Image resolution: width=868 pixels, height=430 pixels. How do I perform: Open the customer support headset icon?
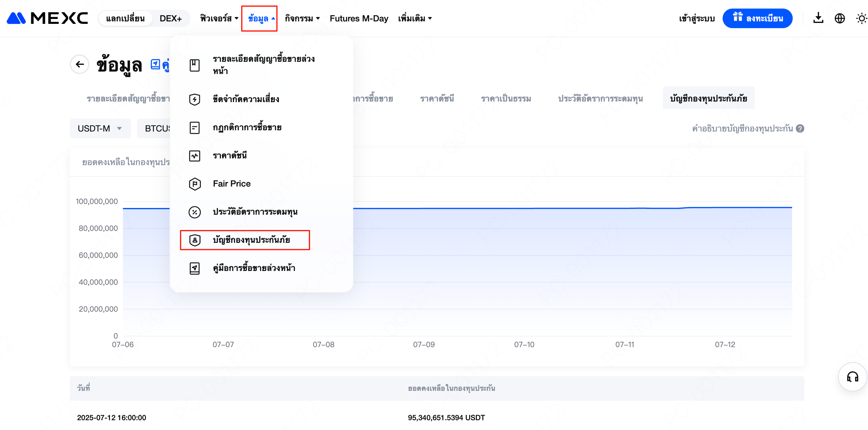tap(852, 377)
